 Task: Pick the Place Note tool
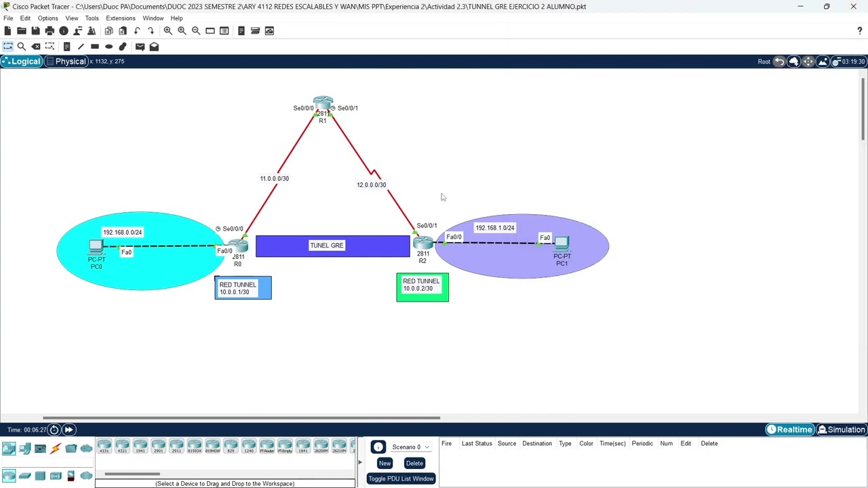(66, 46)
